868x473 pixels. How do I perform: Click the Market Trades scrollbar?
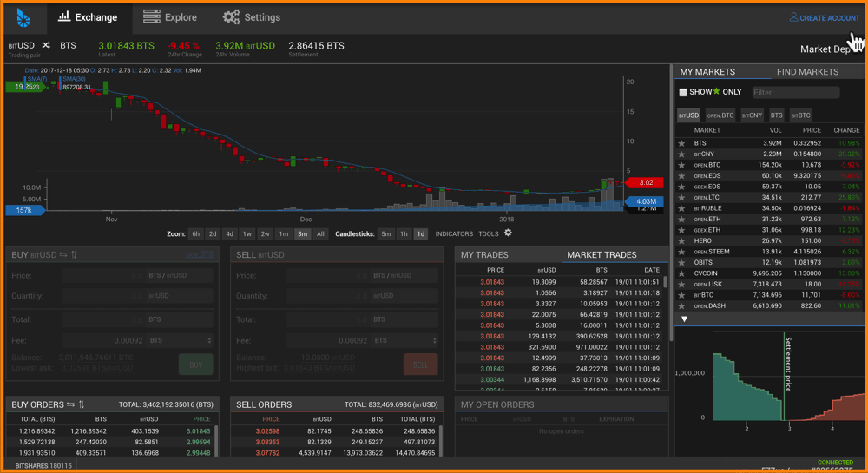(665, 281)
